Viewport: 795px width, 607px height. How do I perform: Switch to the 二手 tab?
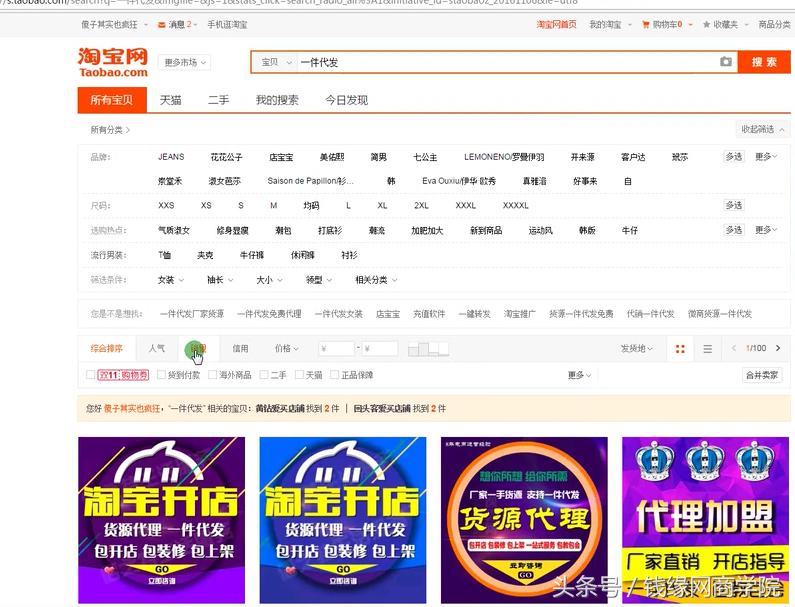pos(218,100)
